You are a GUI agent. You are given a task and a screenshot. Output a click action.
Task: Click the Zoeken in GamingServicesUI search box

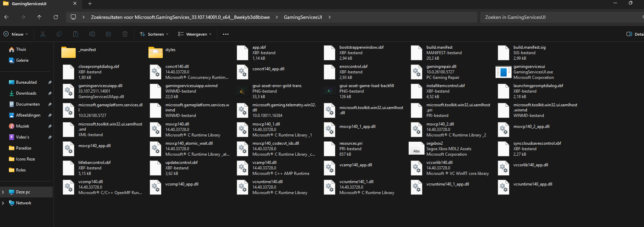pos(562,17)
